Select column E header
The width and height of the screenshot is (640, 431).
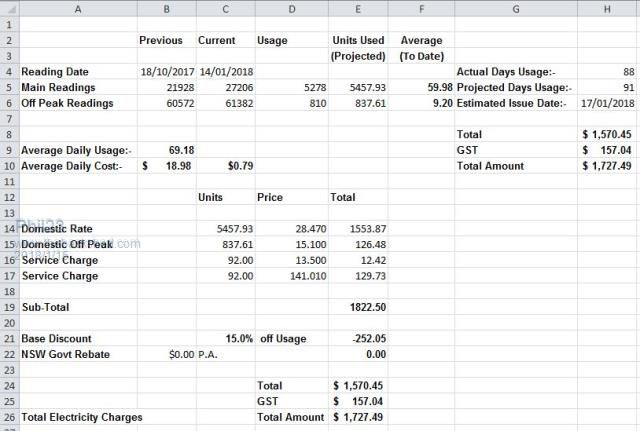click(358, 9)
